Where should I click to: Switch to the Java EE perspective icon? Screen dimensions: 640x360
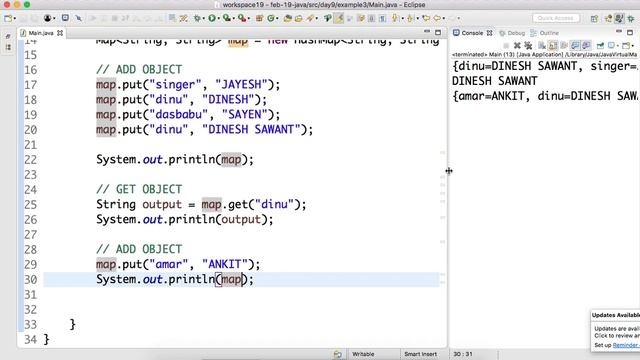point(609,18)
